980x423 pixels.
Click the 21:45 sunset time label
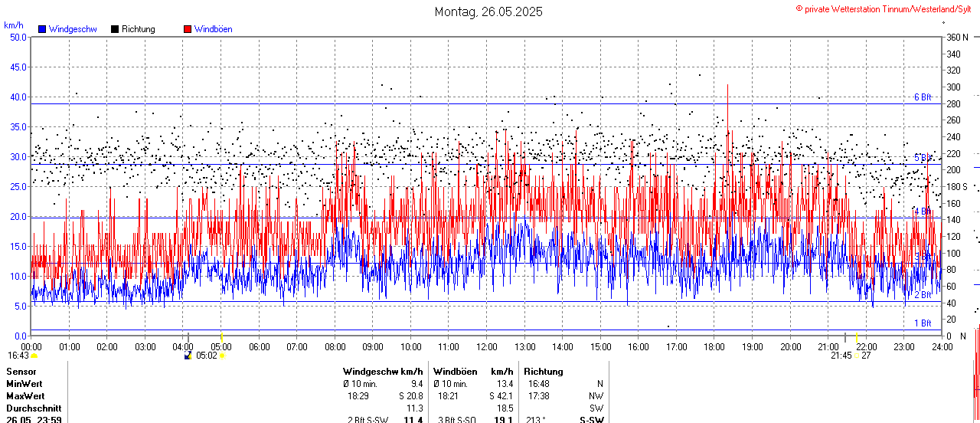pos(841,356)
